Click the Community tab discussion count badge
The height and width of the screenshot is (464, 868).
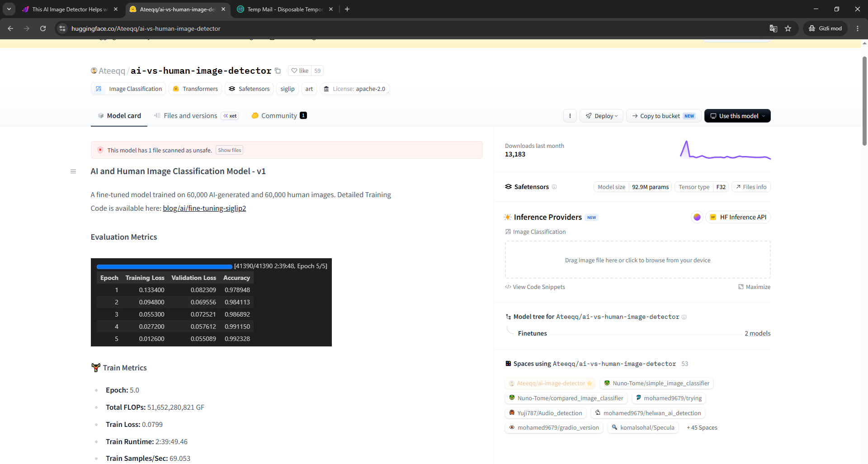coord(303,115)
